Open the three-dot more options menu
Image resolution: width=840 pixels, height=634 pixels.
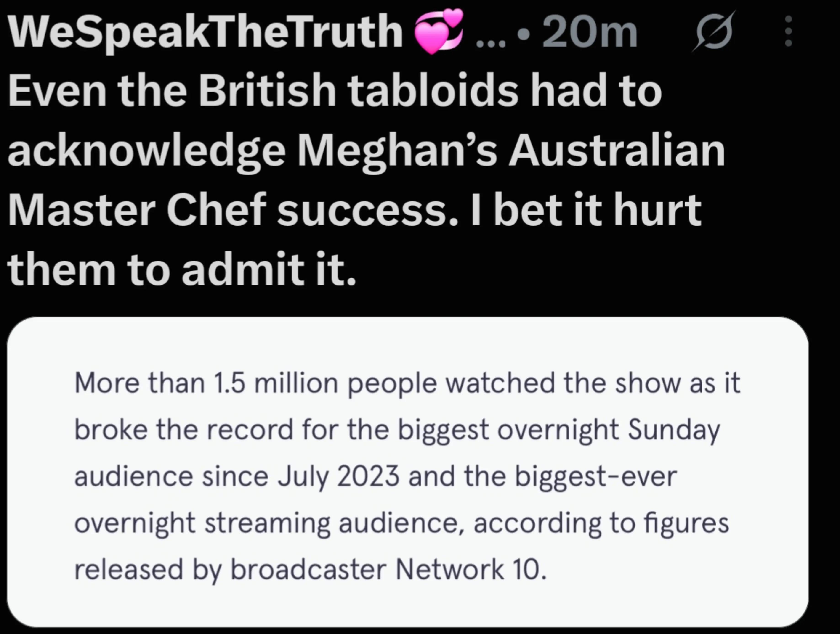coord(788,31)
